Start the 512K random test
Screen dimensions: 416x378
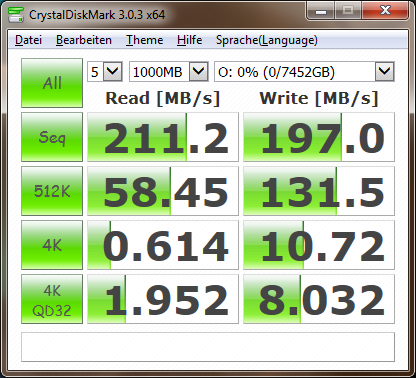coord(52,191)
